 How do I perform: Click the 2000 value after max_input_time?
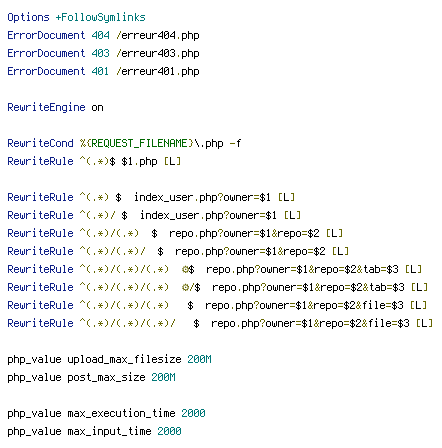point(169,431)
